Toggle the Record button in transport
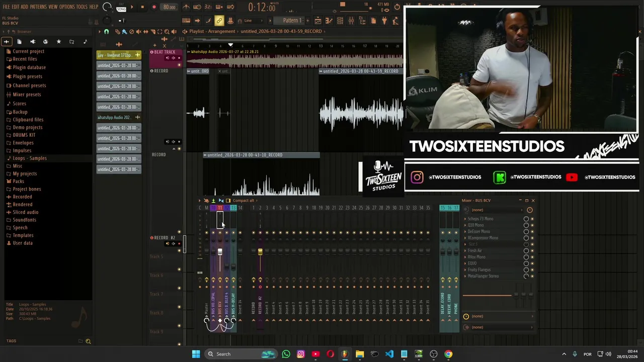Screen dimensions: 644x362 pyautogui.click(x=154, y=7)
